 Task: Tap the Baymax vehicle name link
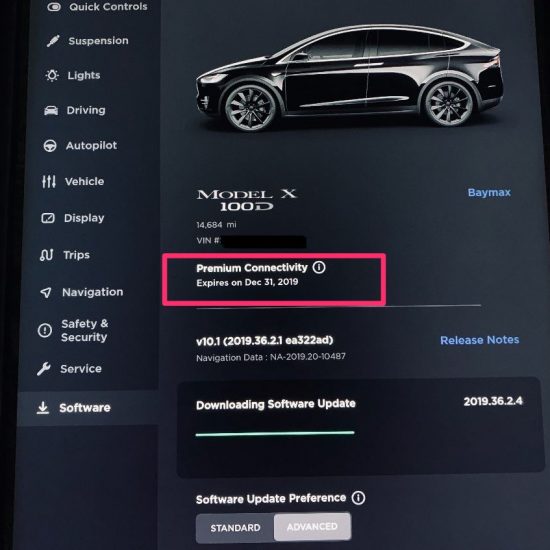click(489, 193)
